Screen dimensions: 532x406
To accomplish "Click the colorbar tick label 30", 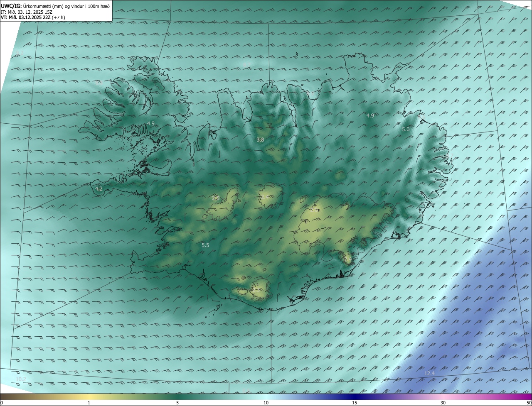I will point(443,403).
